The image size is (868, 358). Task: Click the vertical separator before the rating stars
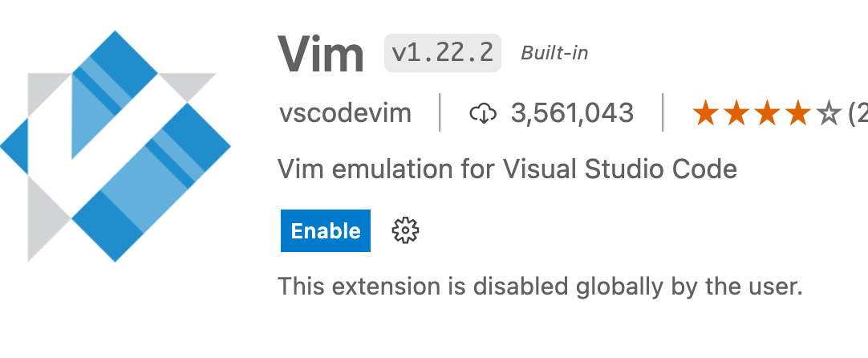pos(663,112)
